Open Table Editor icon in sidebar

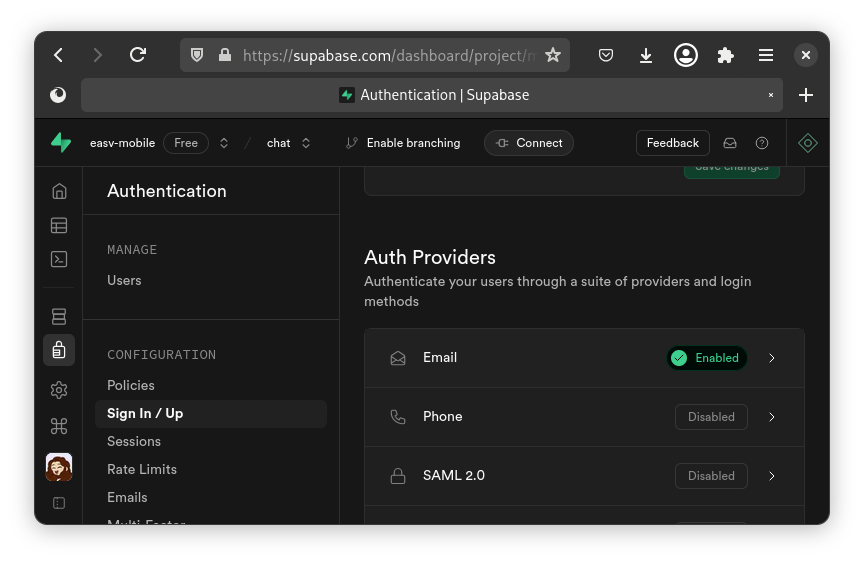(x=59, y=225)
